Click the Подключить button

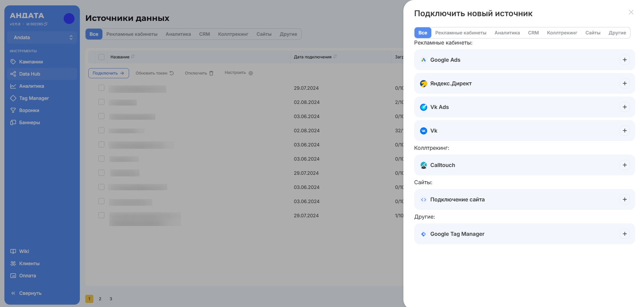109,73
